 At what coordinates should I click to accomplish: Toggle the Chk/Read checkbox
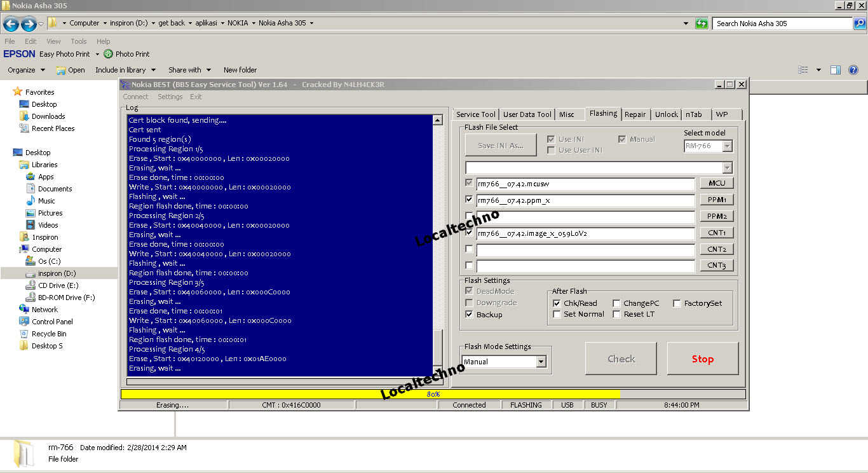click(x=557, y=303)
